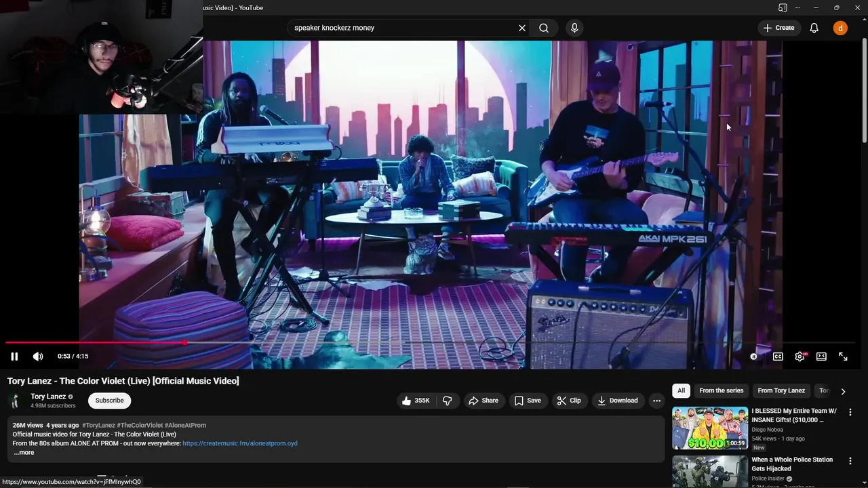Open the orange 'd' account avatar
The image size is (868, 488).
(840, 28)
